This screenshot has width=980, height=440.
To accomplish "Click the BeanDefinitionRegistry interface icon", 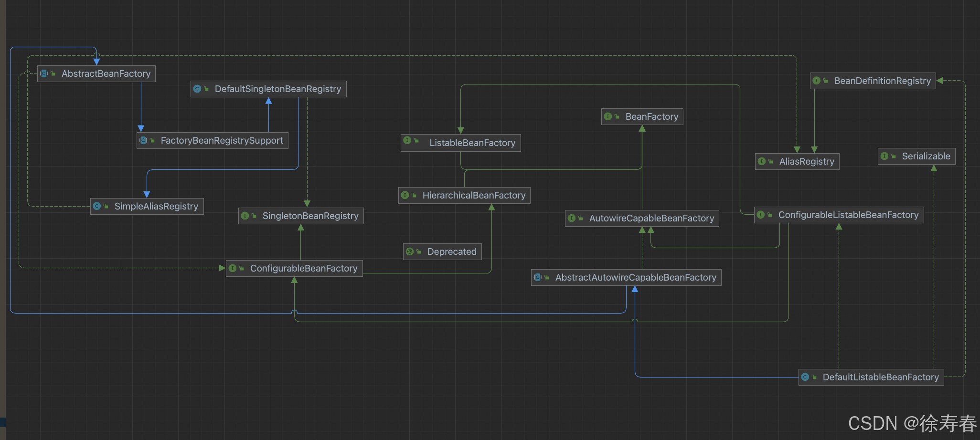I will (x=817, y=81).
